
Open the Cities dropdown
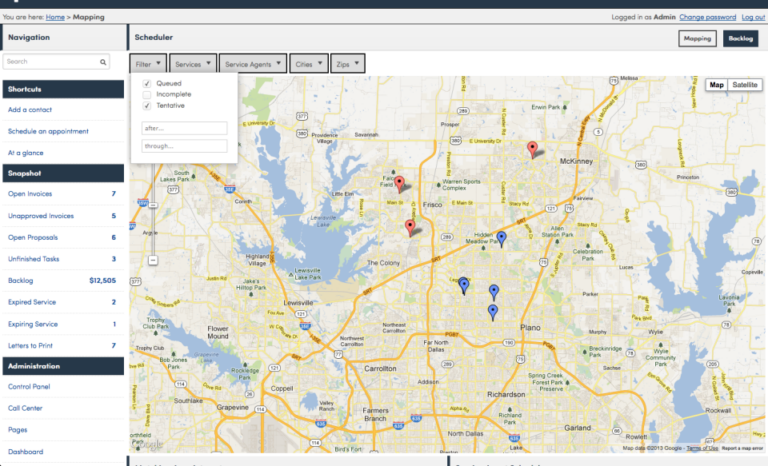tap(309, 64)
